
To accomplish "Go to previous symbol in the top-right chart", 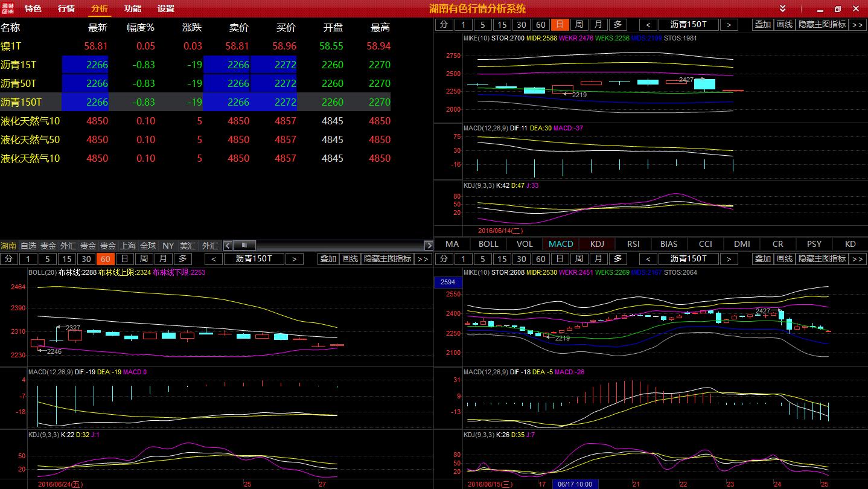I will click(x=648, y=25).
